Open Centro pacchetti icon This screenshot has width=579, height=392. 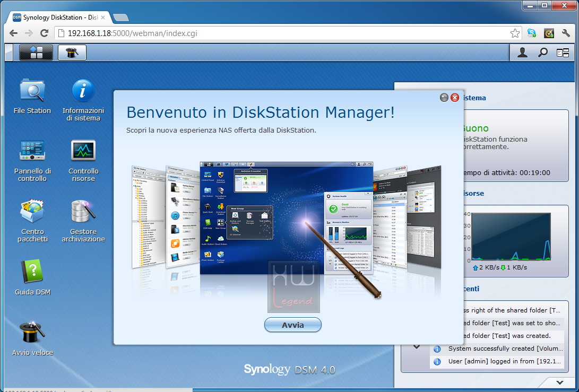pyautogui.click(x=32, y=220)
